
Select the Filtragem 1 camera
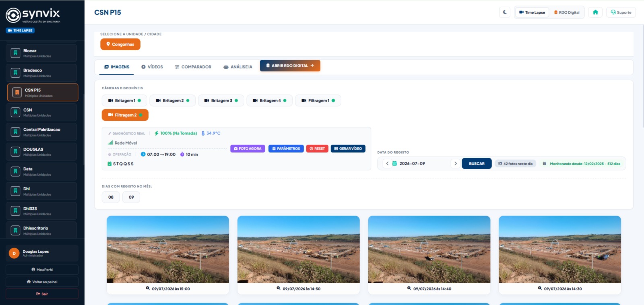[x=318, y=101]
